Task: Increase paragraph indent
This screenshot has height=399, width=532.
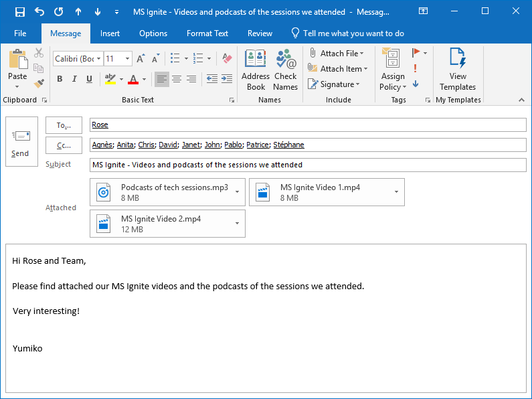Action: pyautogui.click(x=227, y=79)
